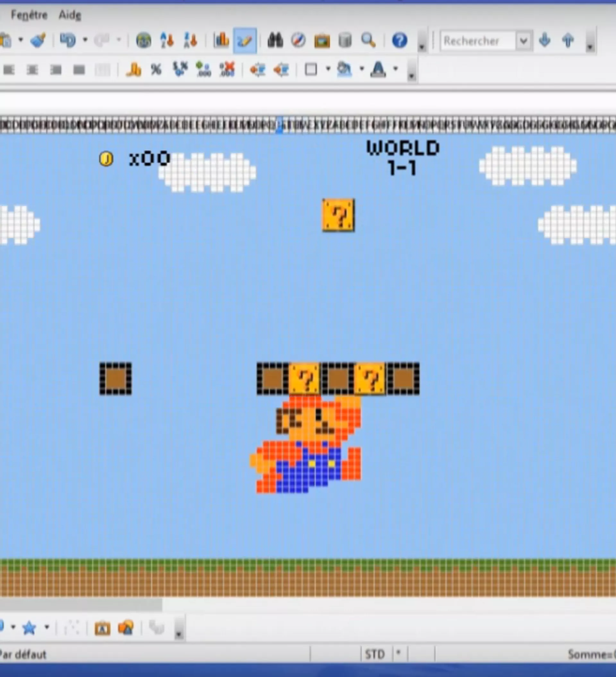This screenshot has height=677, width=616.
Task: Apply background color paint bucket
Action: 344,70
